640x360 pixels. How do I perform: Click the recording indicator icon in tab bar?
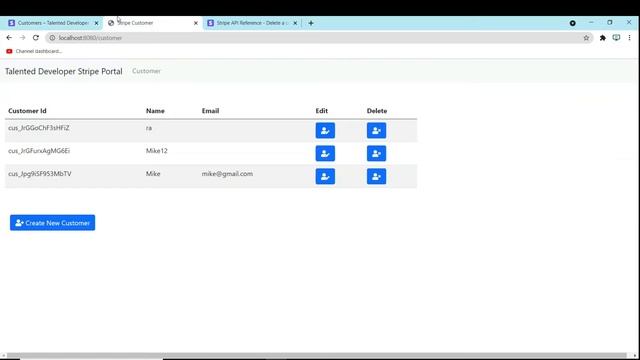pyautogui.click(x=573, y=23)
